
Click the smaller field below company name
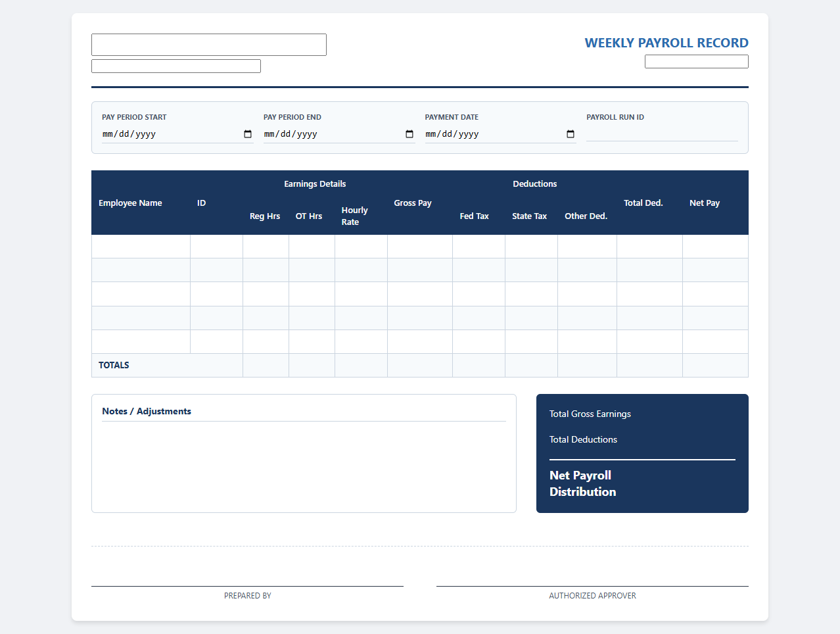pos(176,66)
